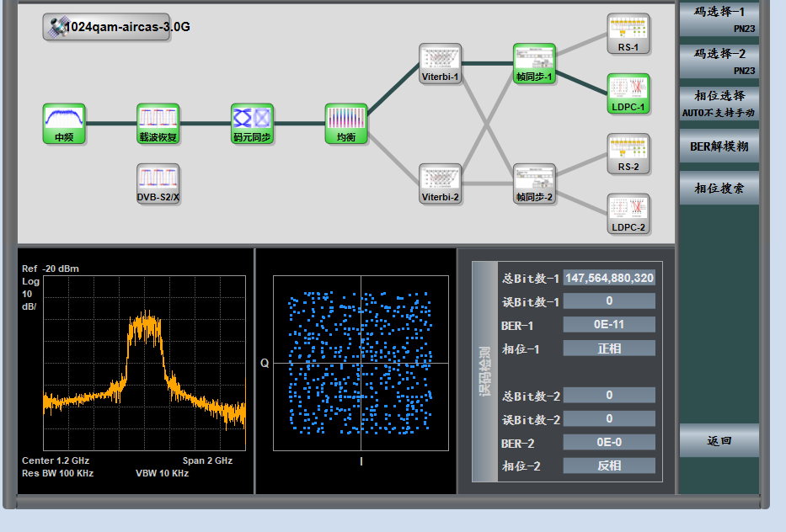786x532 pixels.
Task: Expand the 相位选择 phase selection option
Action: (x=719, y=103)
